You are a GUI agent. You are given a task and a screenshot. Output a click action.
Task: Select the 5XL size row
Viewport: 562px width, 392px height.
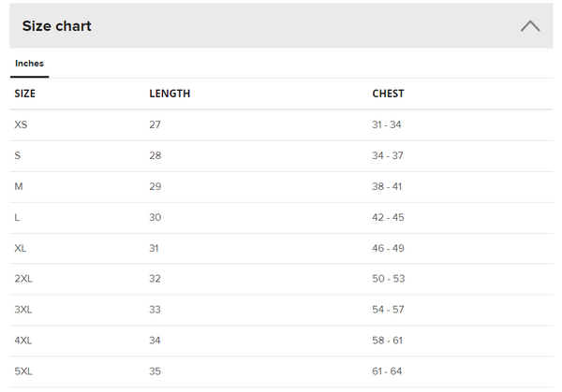23,371
